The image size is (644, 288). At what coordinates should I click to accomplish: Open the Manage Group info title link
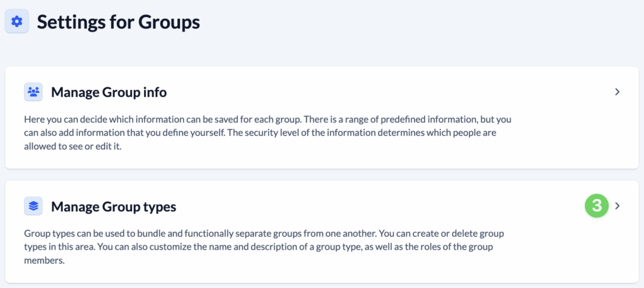109,92
